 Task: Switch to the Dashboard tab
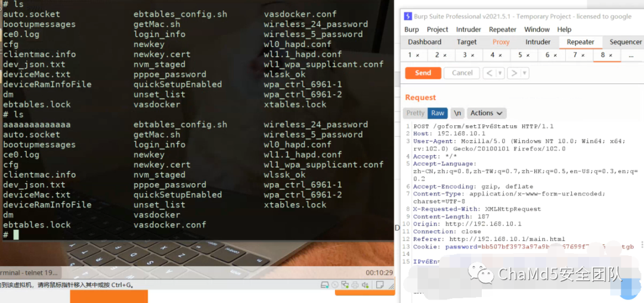pyautogui.click(x=425, y=42)
